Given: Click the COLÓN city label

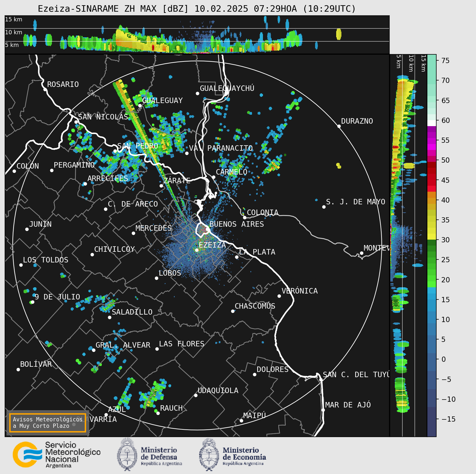Looking at the screenshot, I should [x=28, y=166].
